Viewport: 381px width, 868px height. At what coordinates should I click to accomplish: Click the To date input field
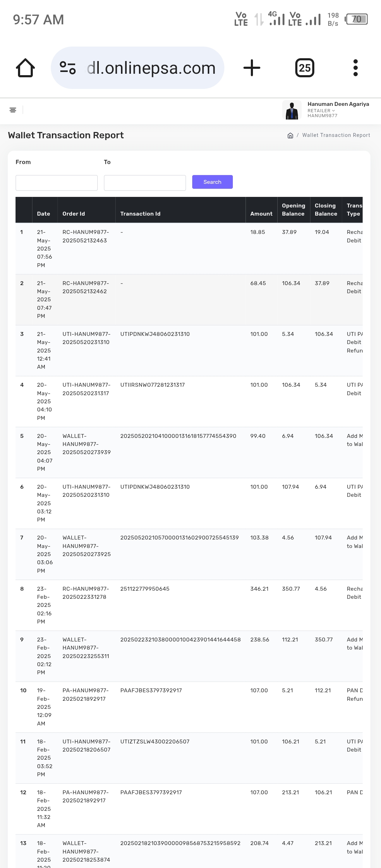click(x=145, y=183)
